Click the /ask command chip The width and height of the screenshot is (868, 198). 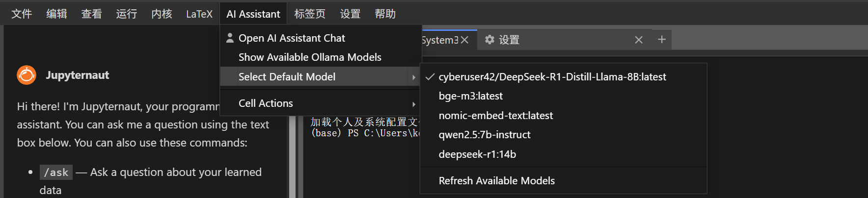pyautogui.click(x=56, y=173)
